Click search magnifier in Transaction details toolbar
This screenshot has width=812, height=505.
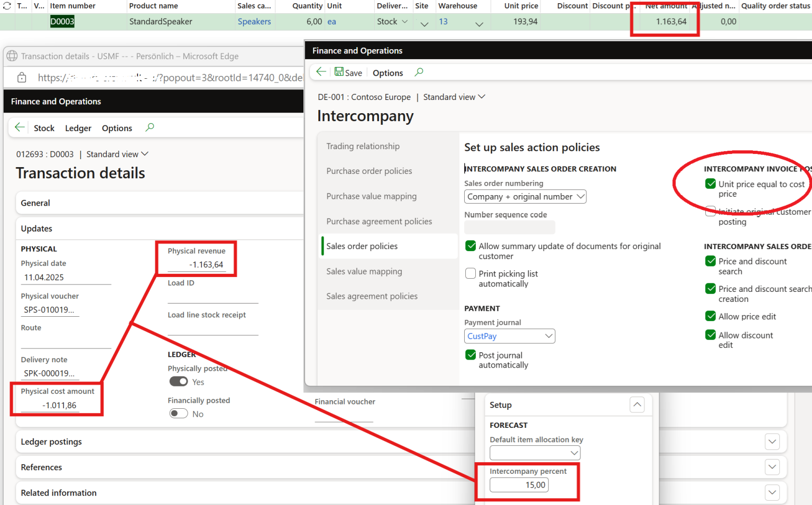(150, 127)
